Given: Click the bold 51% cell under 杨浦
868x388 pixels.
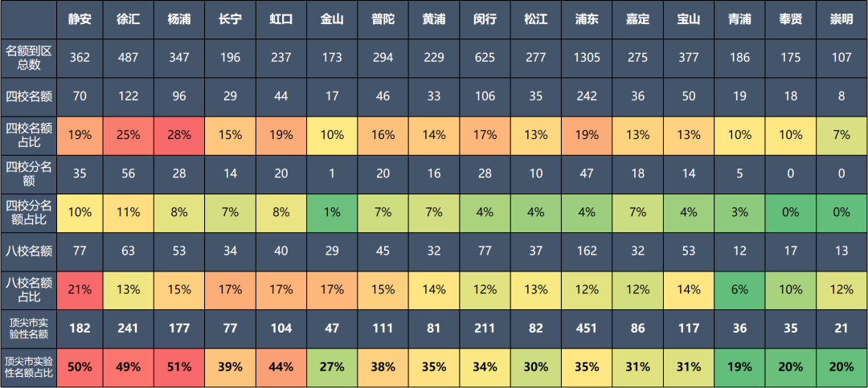Looking at the screenshot, I should (x=179, y=367).
